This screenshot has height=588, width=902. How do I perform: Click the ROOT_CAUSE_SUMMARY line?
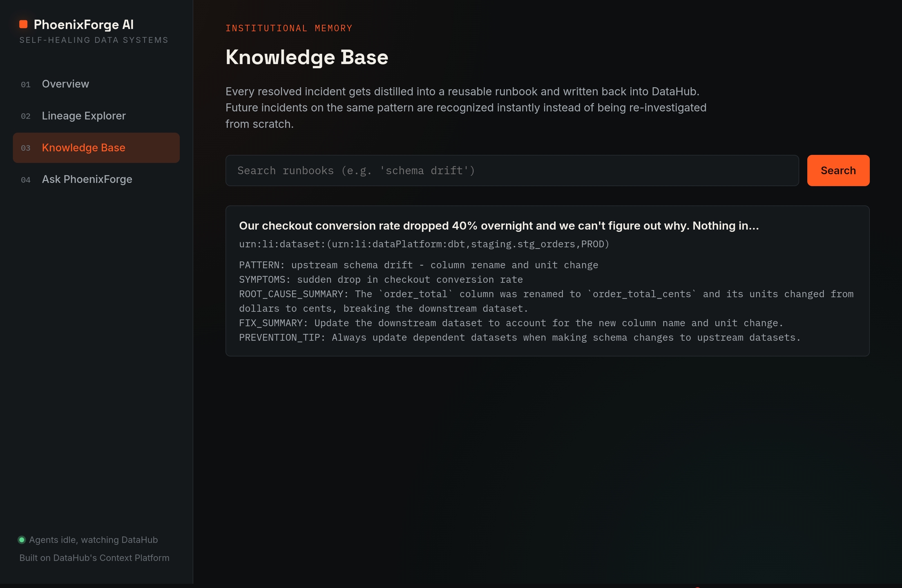click(x=546, y=301)
